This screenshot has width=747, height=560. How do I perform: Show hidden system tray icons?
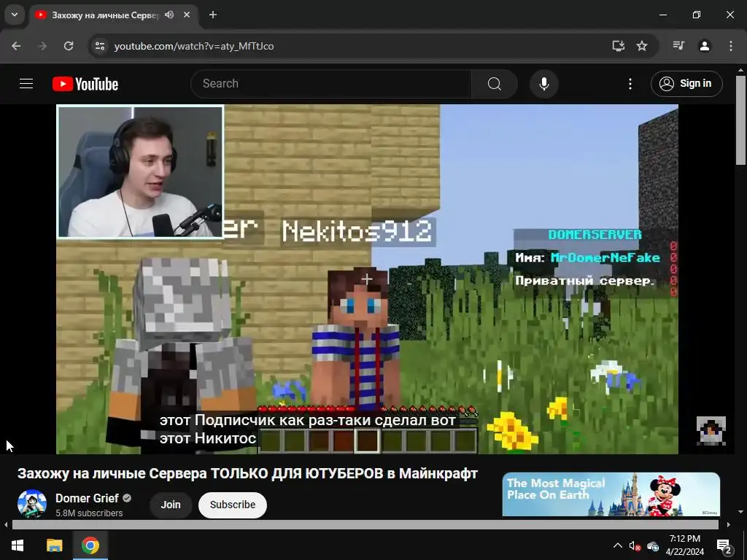coord(617,545)
